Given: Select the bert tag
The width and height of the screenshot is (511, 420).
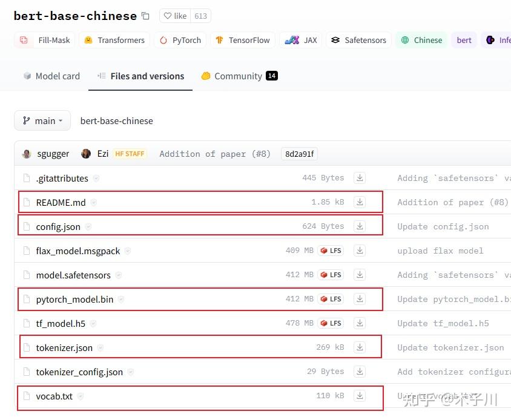Looking at the screenshot, I should (464, 40).
